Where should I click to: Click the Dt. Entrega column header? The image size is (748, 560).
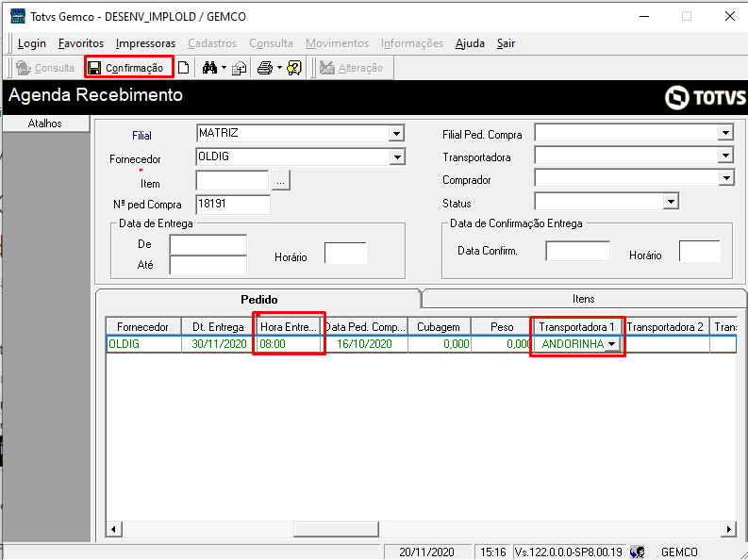click(218, 327)
